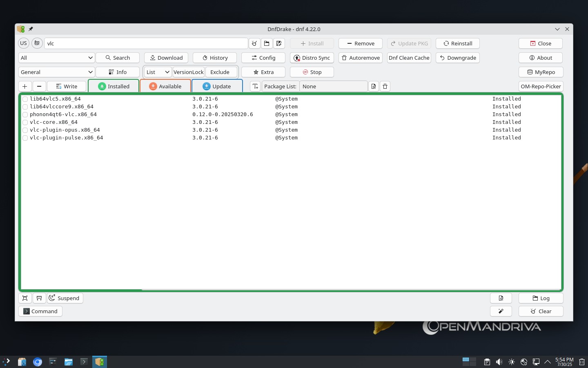This screenshot has height=368, width=588.
Task: Switch to the Available tab
Action: click(x=165, y=86)
